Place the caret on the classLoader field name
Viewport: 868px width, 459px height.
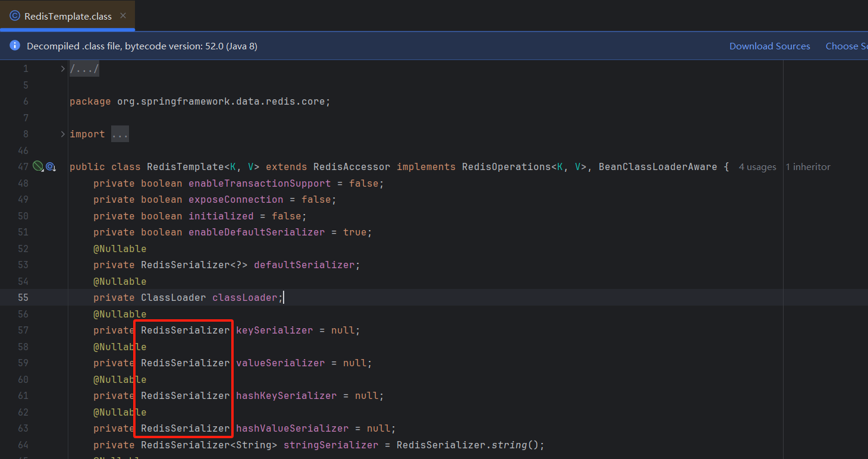click(246, 297)
